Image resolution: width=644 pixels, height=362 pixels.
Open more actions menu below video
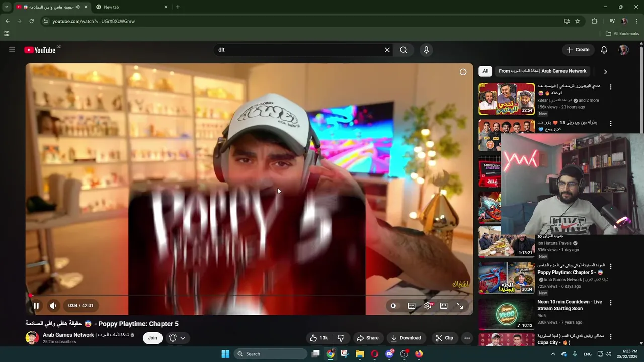[467, 338]
